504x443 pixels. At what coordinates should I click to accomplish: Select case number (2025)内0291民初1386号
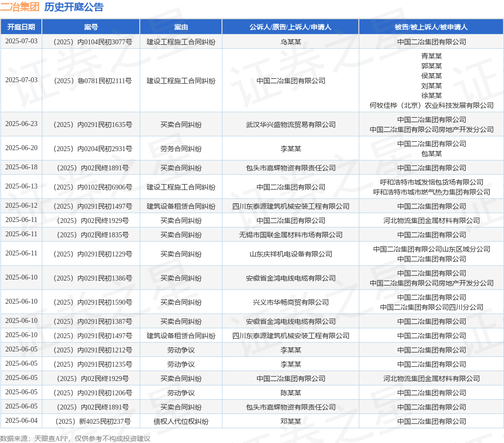(92, 278)
